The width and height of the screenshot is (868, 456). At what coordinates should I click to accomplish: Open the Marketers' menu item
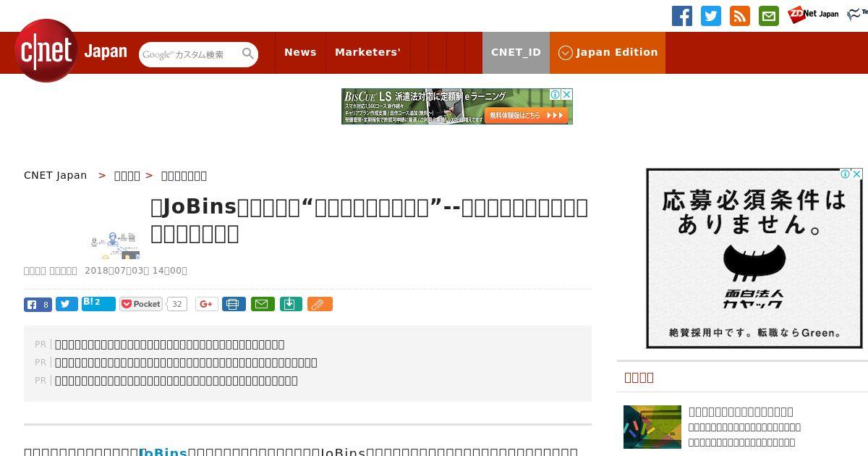tap(367, 52)
